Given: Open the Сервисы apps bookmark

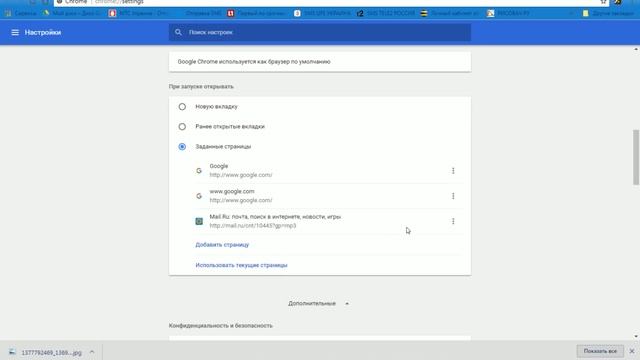Looking at the screenshot, I should tap(20, 13).
